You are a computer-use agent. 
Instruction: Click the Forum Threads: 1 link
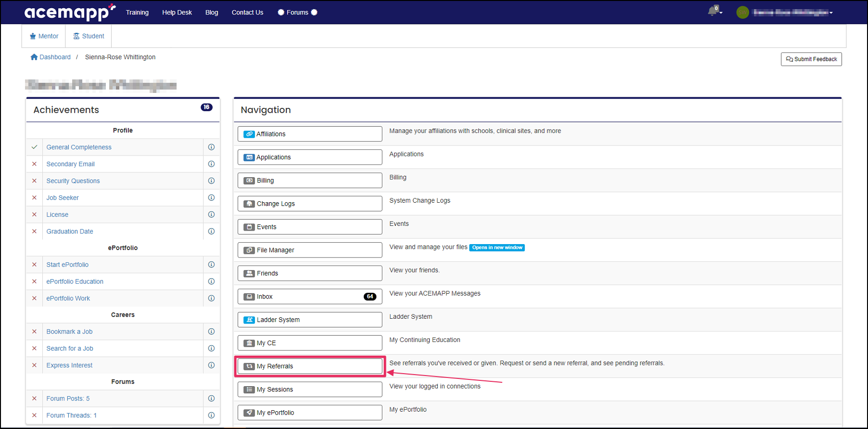(71, 416)
